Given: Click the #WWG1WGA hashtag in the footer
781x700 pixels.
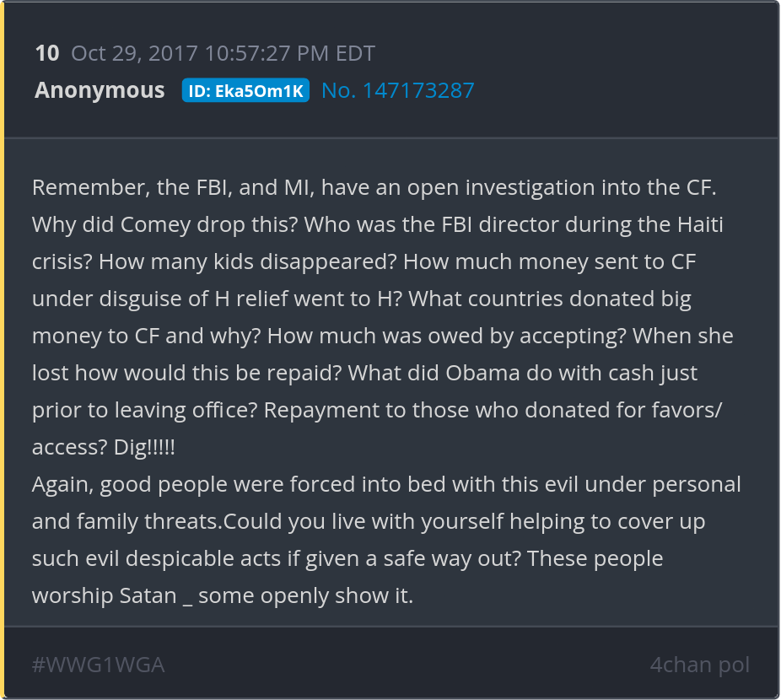Looking at the screenshot, I should click(98, 665).
